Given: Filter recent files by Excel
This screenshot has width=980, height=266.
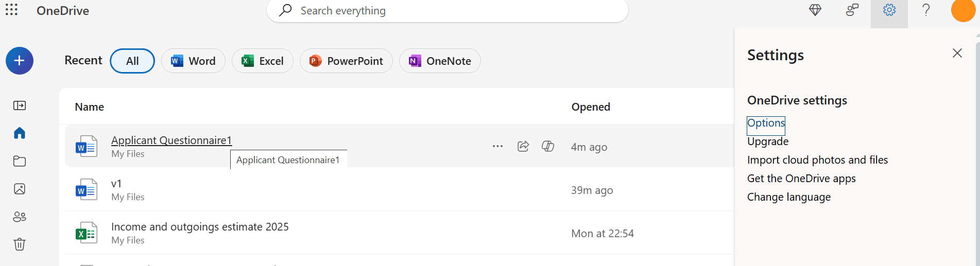Looking at the screenshot, I should point(263,61).
